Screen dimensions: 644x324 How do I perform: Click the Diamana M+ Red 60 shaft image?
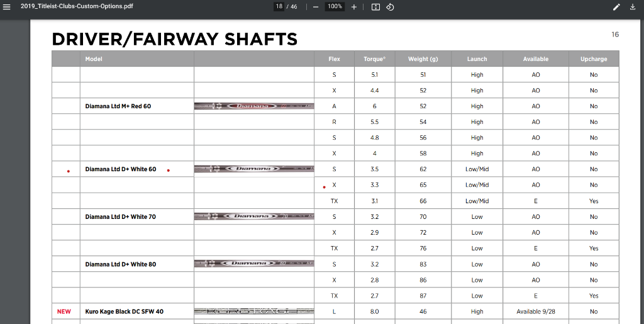[254, 106]
